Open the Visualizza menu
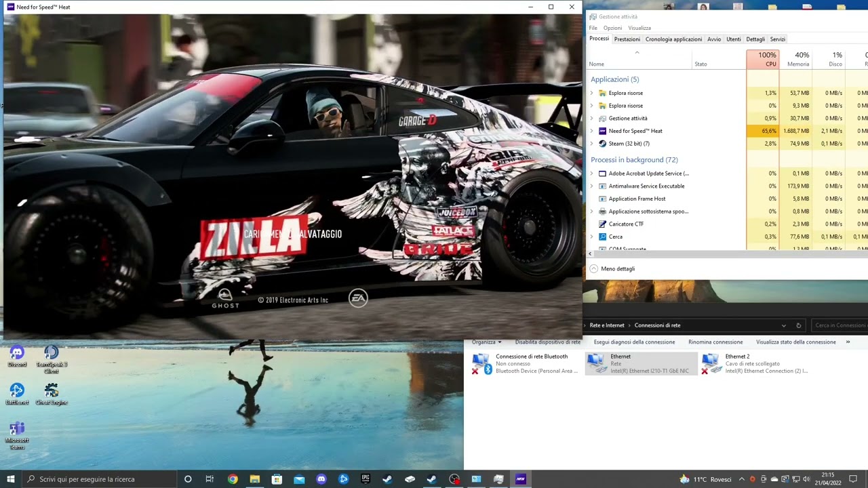 tap(639, 28)
